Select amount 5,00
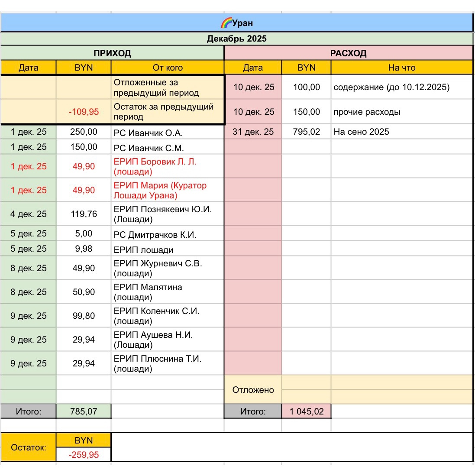 (x=84, y=233)
